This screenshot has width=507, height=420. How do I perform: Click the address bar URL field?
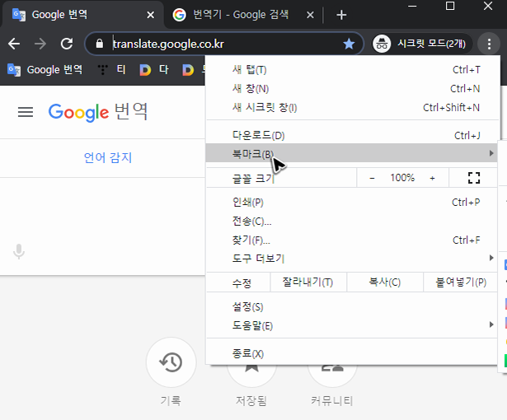pyautogui.click(x=223, y=44)
